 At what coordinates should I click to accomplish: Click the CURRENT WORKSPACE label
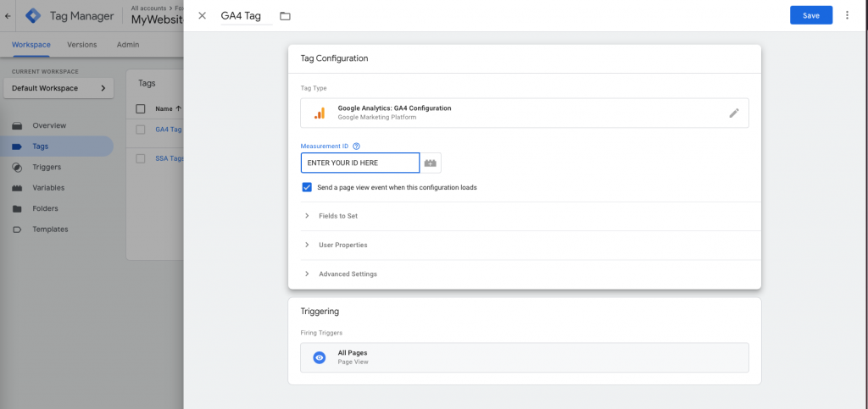coord(46,72)
